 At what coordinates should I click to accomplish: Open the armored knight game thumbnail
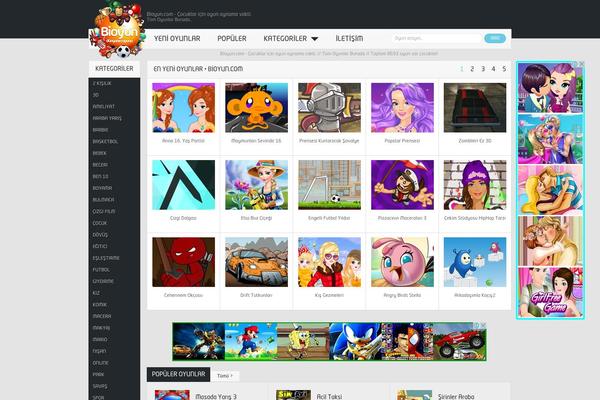tap(329, 108)
